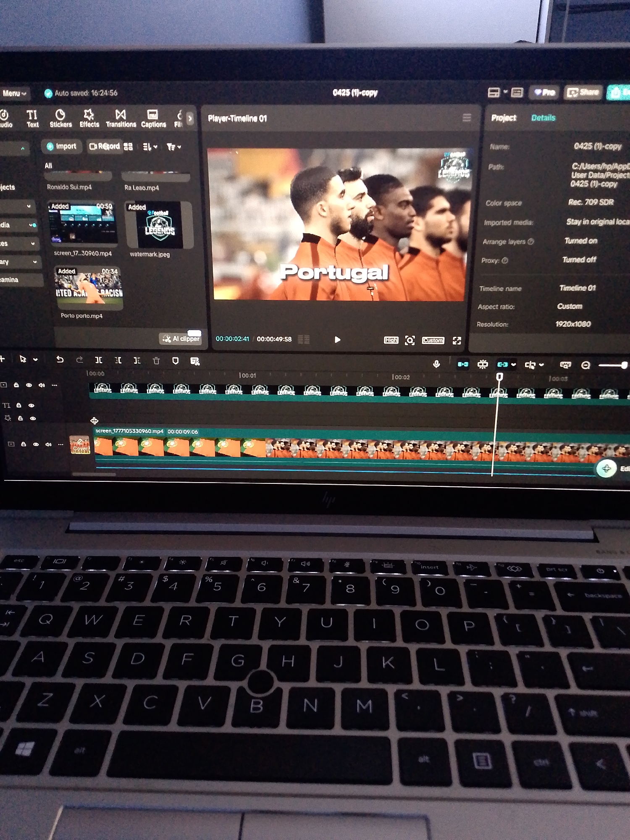
Task: Adjust the timeline zoom slider
Action: coord(613,365)
